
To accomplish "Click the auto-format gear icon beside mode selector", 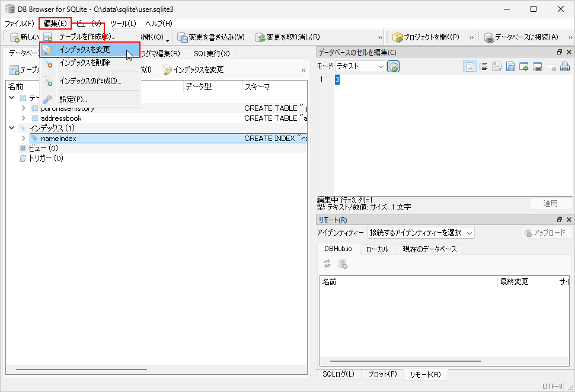I will 394,67.
